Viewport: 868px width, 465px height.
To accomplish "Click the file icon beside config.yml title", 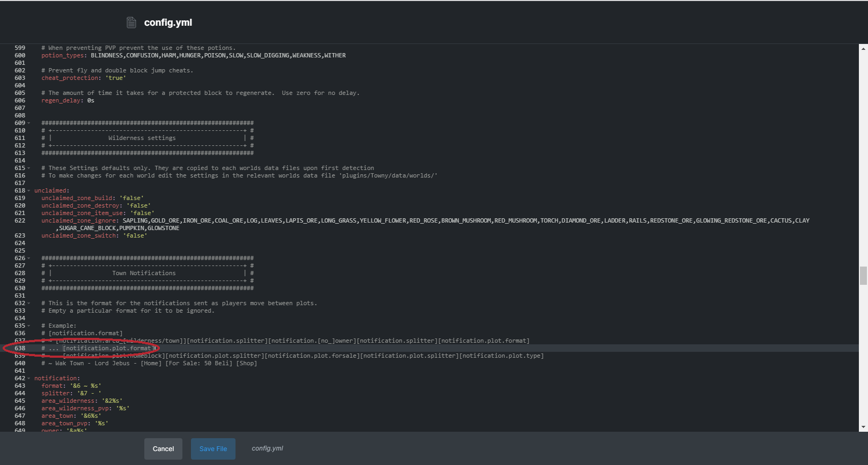I will pyautogui.click(x=131, y=23).
